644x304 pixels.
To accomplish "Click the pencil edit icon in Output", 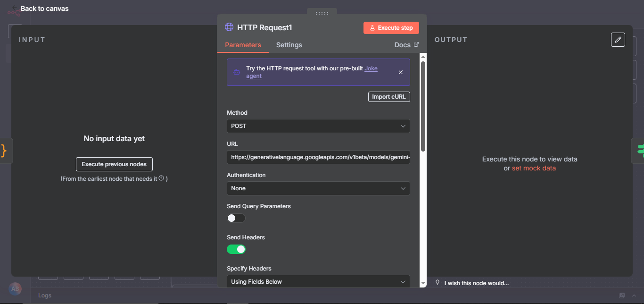I will coord(618,40).
